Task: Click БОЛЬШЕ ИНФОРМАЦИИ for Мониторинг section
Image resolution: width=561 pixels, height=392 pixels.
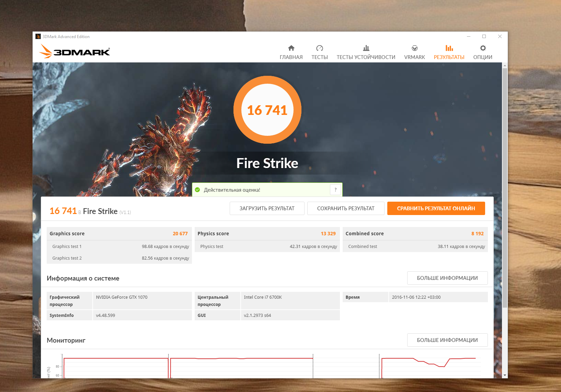Action: coord(447,340)
